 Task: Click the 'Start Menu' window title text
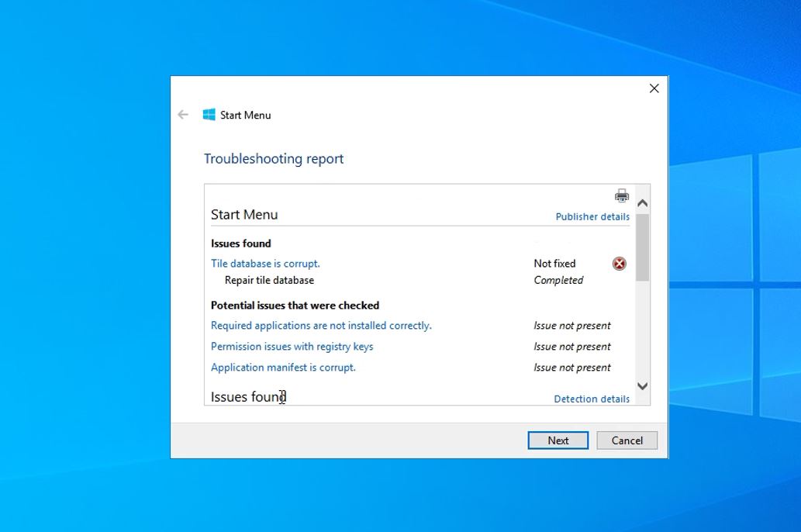point(246,115)
